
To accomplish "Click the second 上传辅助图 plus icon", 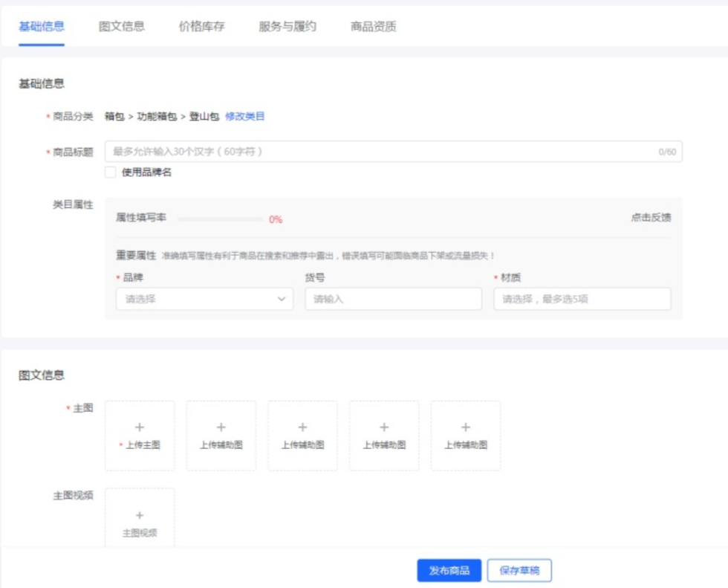I will (303, 427).
